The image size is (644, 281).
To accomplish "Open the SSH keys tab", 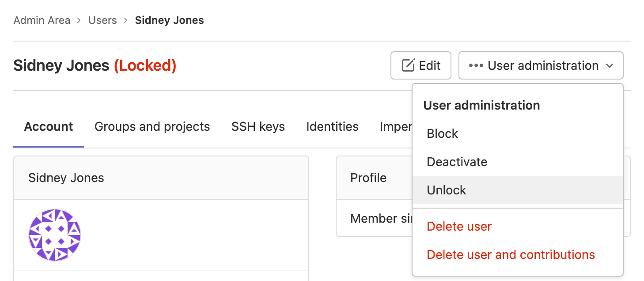I will pos(258,127).
